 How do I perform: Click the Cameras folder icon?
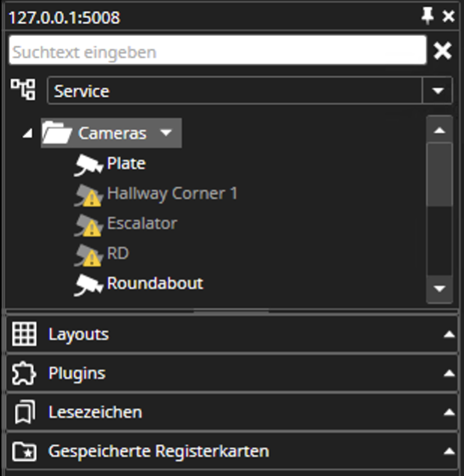point(57,133)
